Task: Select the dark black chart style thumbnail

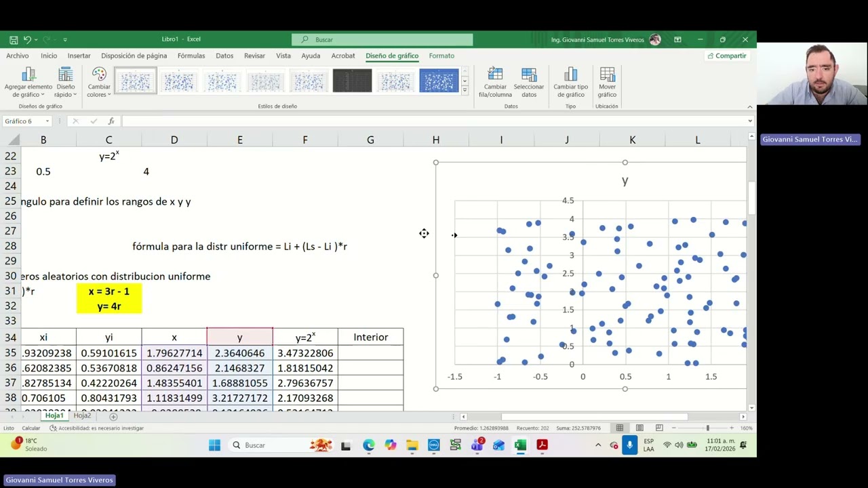Action: (x=352, y=81)
